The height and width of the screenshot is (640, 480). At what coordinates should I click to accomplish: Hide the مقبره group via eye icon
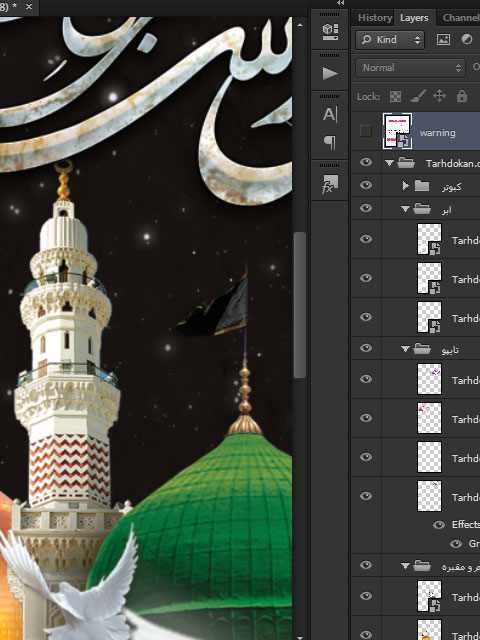366,565
